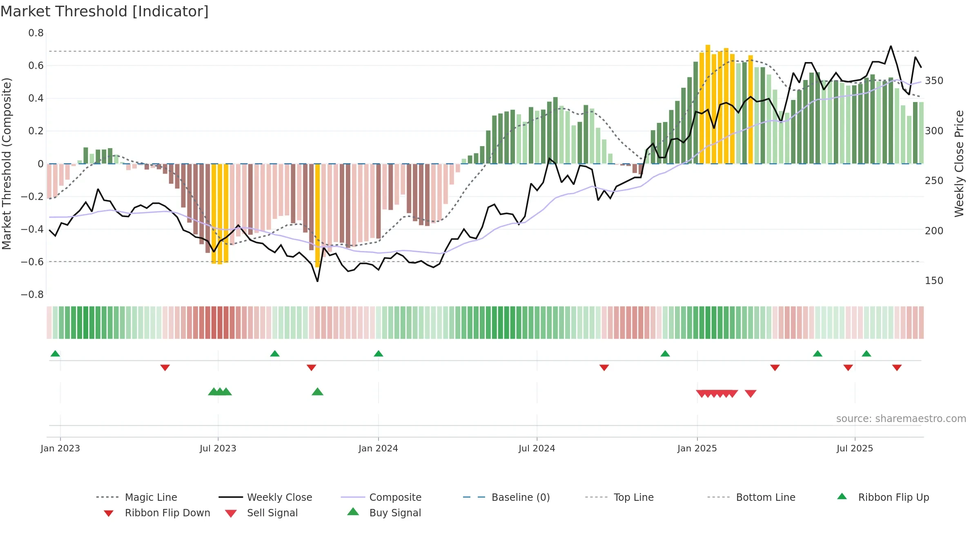This screenshot has width=980, height=551.
Task: Click the Jan 2024 x-axis label
Action: (379, 448)
